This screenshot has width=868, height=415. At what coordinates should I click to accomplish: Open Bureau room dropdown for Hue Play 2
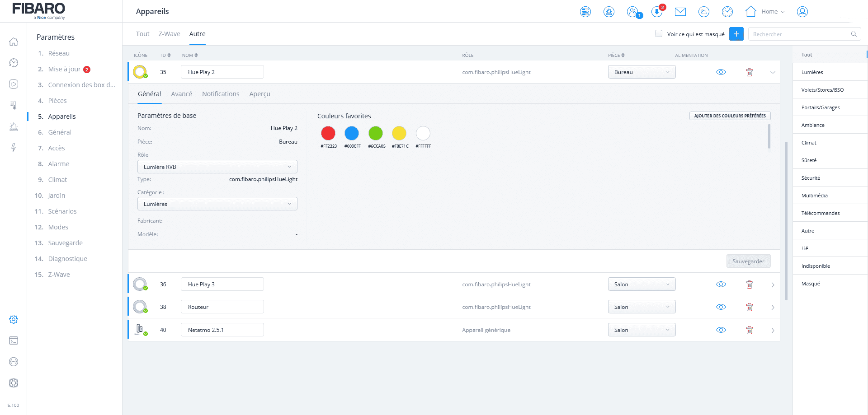[642, 72]
